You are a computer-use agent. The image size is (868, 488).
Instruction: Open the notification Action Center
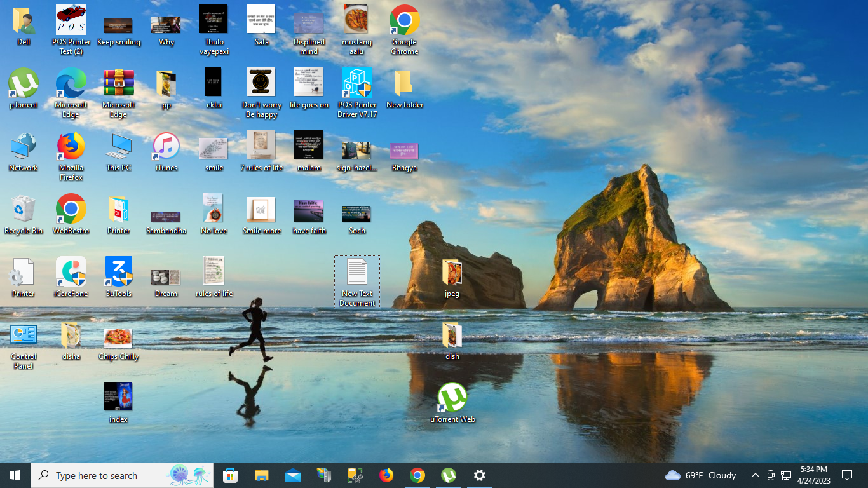pos(846,475)
